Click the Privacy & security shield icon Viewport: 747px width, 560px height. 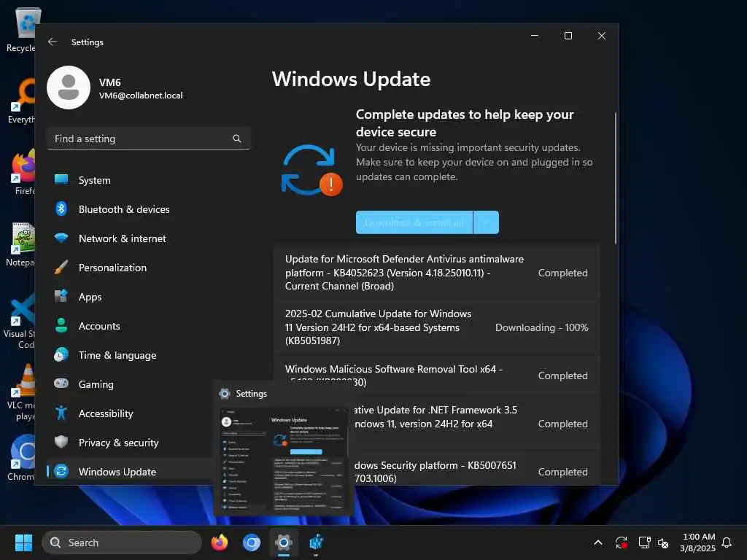pyautogui.click(x=61, y=442)
